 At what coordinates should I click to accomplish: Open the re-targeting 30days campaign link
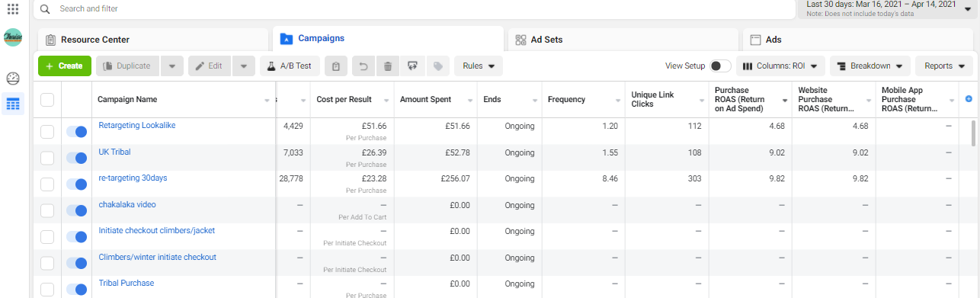133,178
